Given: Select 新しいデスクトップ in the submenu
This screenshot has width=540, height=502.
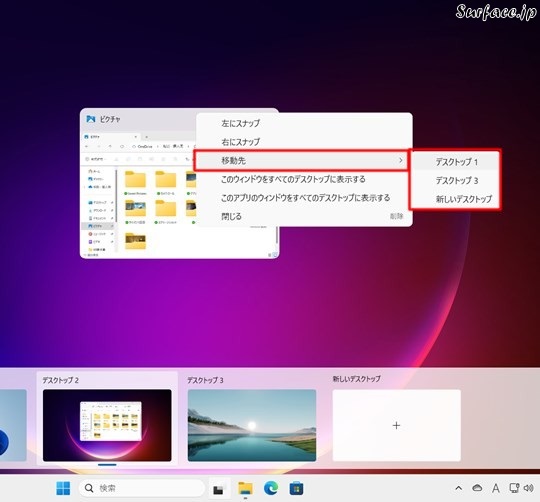Looking at the screenshot, I should point(456,199).
